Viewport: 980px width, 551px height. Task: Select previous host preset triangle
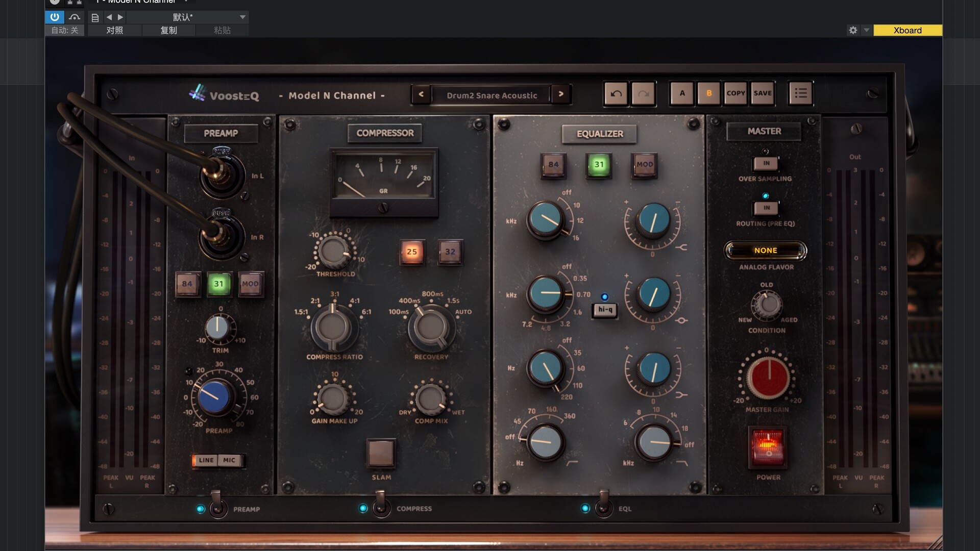click(109, 17)
